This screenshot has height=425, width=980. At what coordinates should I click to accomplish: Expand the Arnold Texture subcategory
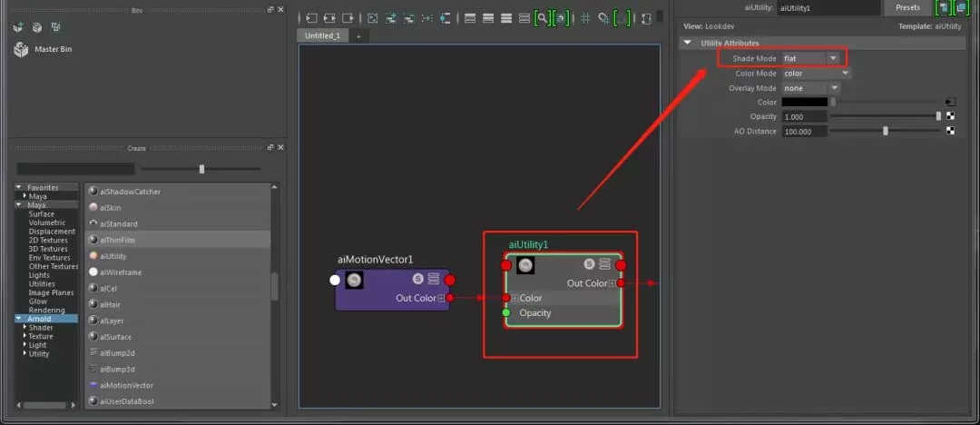coord(25,336)
